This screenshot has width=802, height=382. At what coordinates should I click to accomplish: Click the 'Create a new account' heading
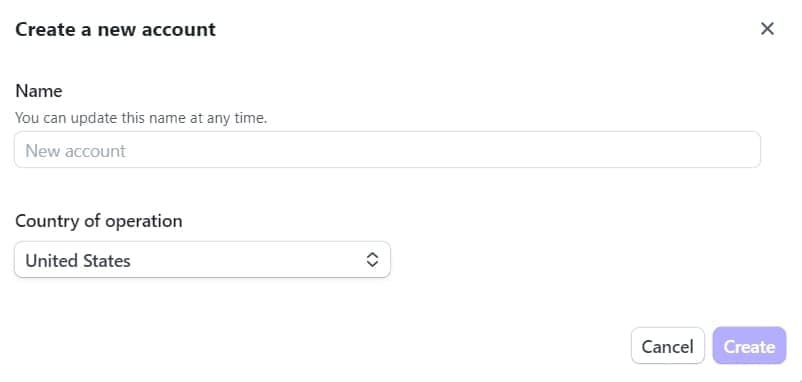116,30
